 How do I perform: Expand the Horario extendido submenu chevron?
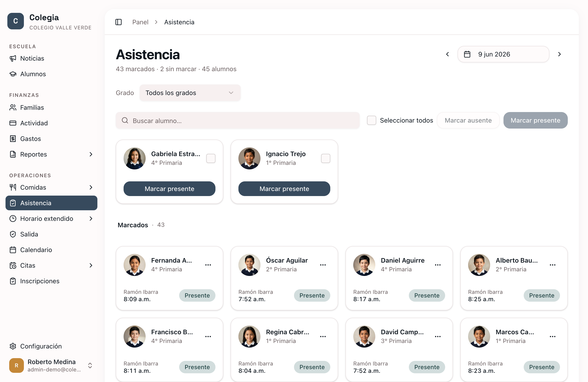pyautogui.click(x=91, y=219)
